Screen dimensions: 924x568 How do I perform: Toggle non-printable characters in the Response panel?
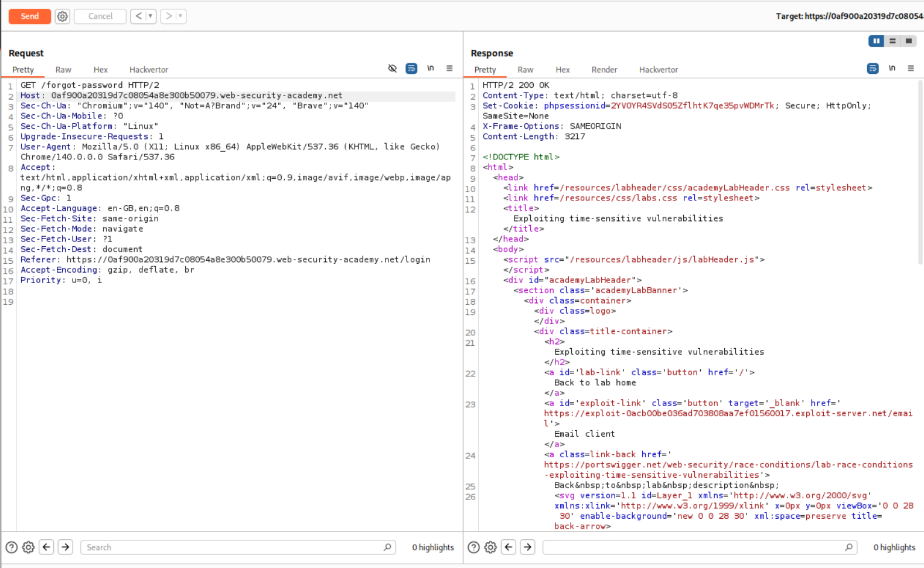(892, 69)
